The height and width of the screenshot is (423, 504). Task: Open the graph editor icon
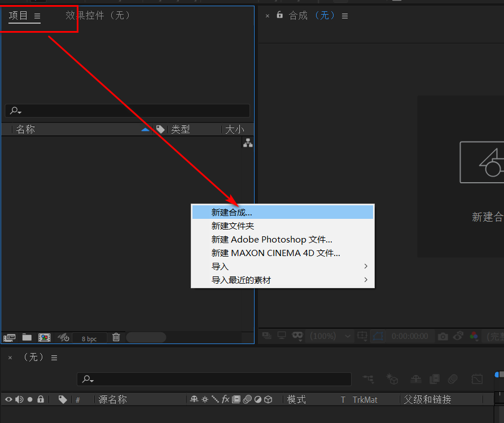(x=477, y=380)
